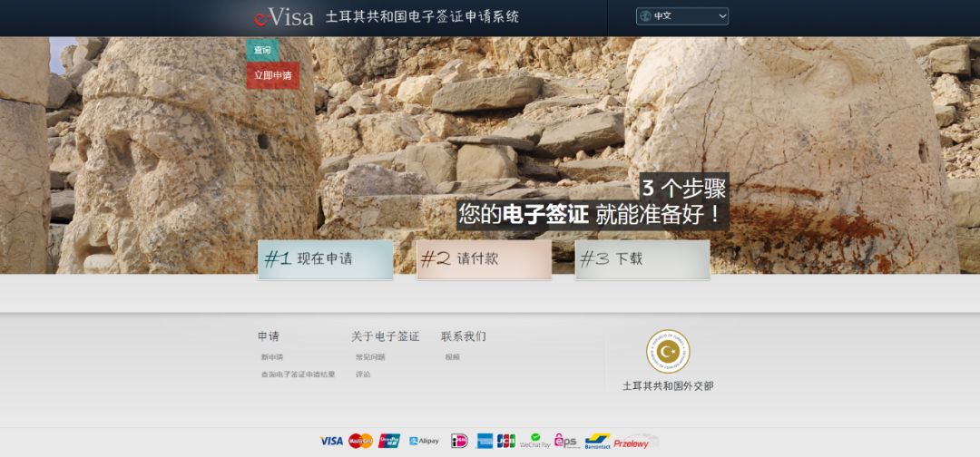Click the UnionPay payment logo

pyautogui.click(x=389, y=442)
